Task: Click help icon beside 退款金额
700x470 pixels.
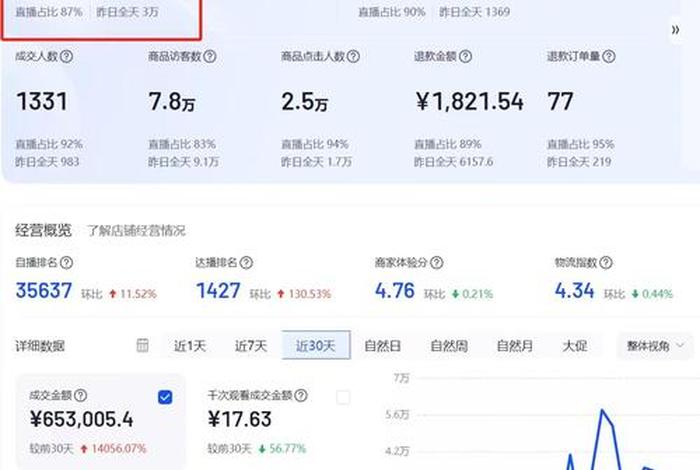Action: 465,56
